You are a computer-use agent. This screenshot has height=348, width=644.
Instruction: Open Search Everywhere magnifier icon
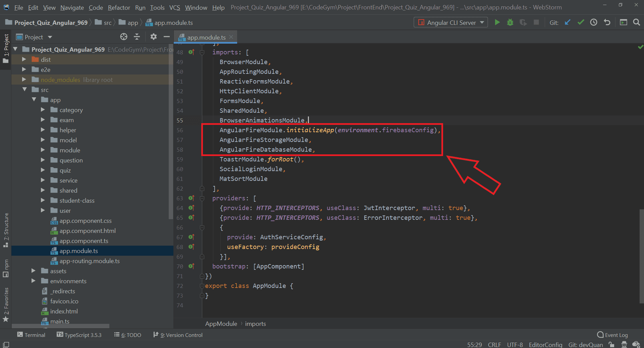[x=636, y=22]
